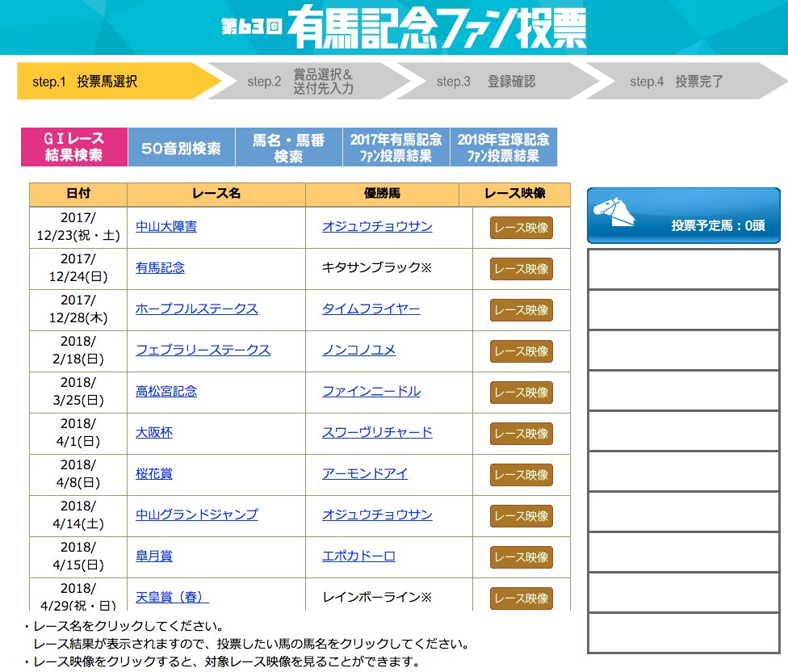The image size is (788, 672).
Task: Click the 投票予定馬：0頭 counter text
Action: [718, 225]
